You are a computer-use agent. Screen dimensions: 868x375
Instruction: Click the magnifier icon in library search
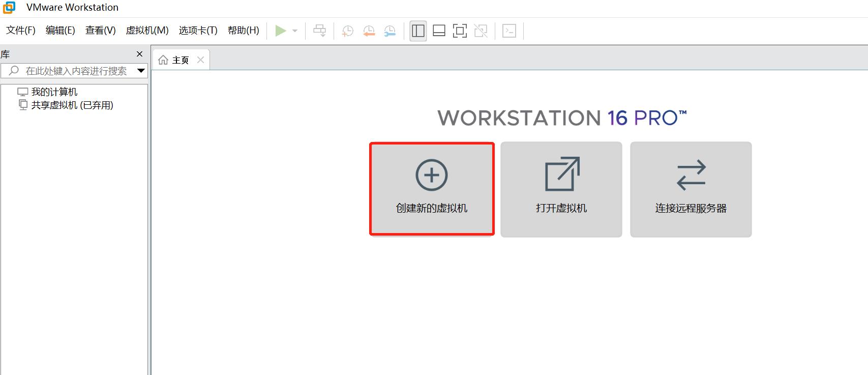coord(14,71)
